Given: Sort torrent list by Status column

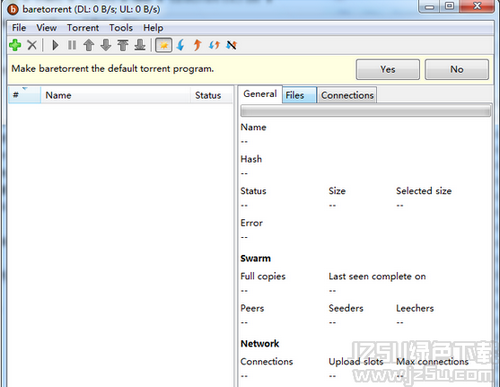Looking at the screenshot, I should click(x=212, y=95).
